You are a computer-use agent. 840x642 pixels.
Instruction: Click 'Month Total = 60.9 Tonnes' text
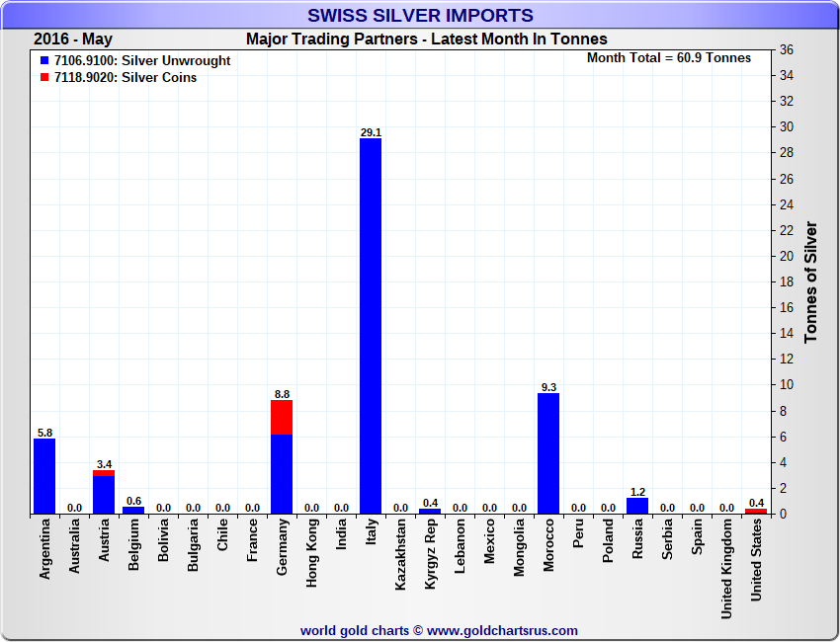point(669,58)
